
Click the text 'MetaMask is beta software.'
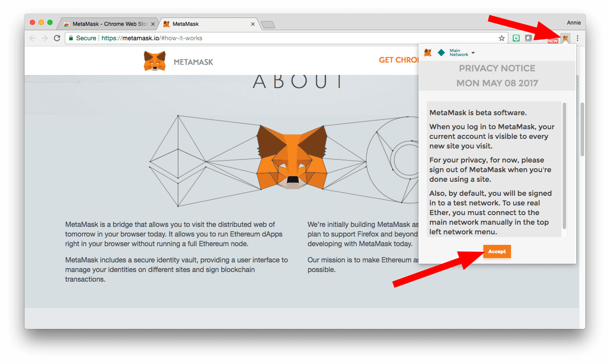pyautogui.click(x=478, y=113)
